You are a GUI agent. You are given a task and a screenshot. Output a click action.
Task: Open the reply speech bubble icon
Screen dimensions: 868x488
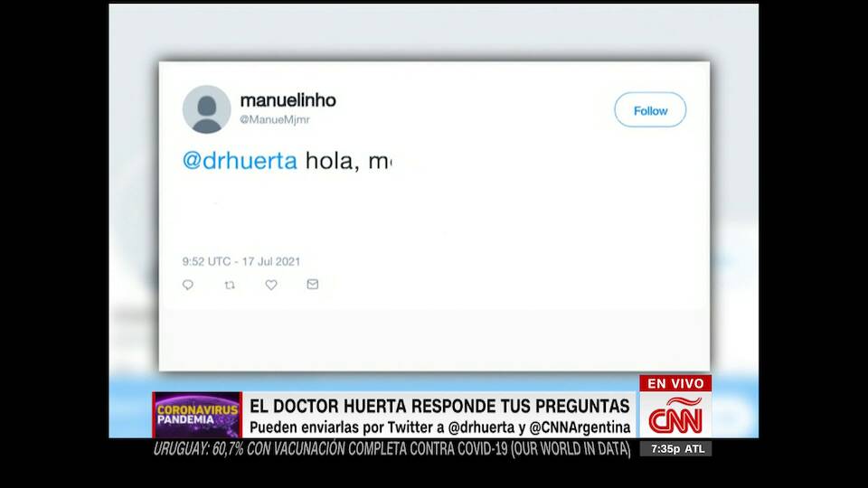point(188,285)
